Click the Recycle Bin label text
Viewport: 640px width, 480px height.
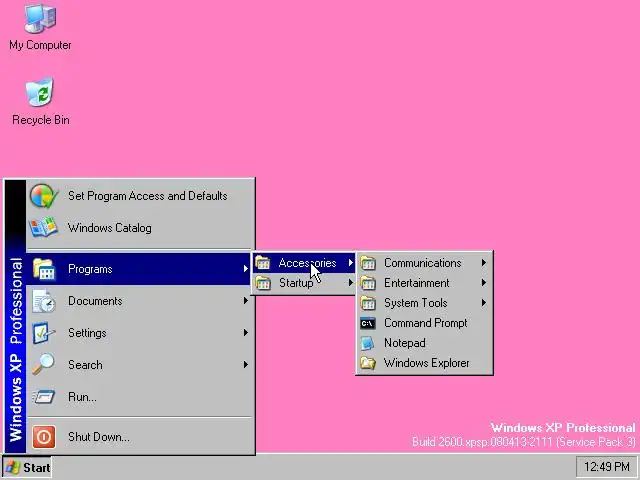click(40, 120)
